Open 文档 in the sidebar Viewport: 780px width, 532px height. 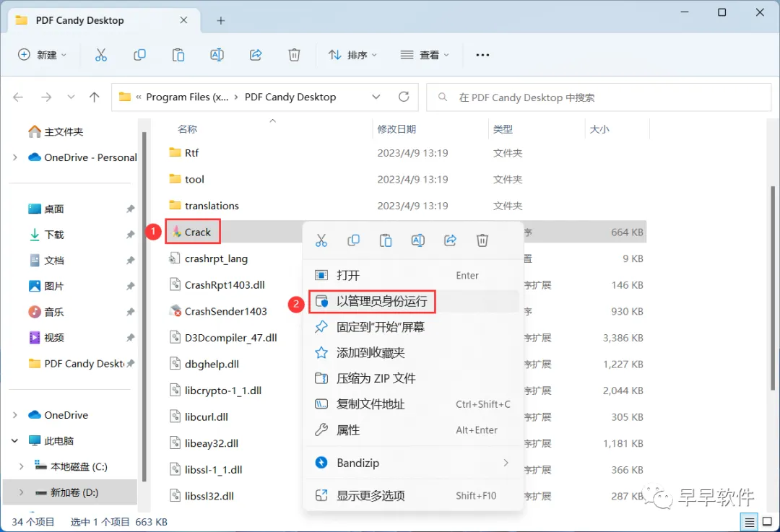(x=45, y=261)
